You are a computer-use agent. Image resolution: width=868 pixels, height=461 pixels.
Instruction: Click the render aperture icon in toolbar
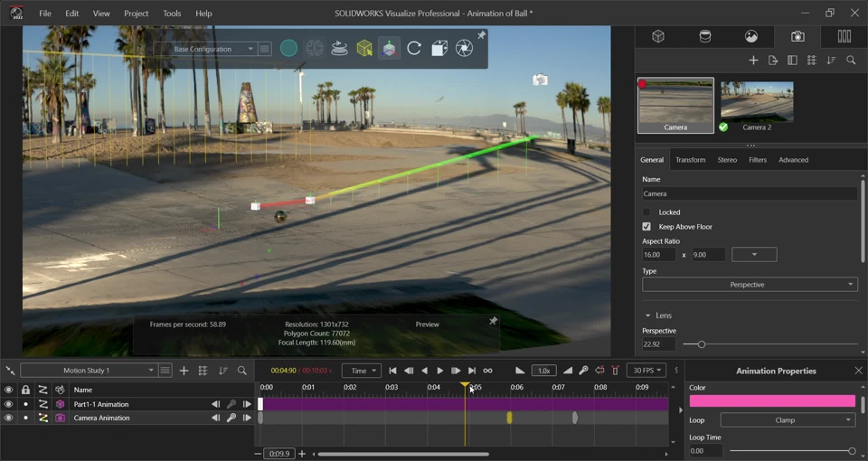pyautogui.click(x=464, y=49)
